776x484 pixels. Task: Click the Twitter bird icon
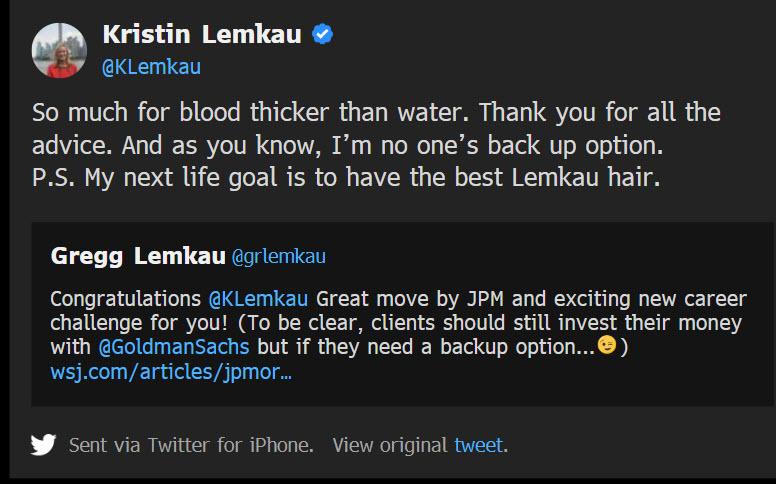tap(43, 444)
